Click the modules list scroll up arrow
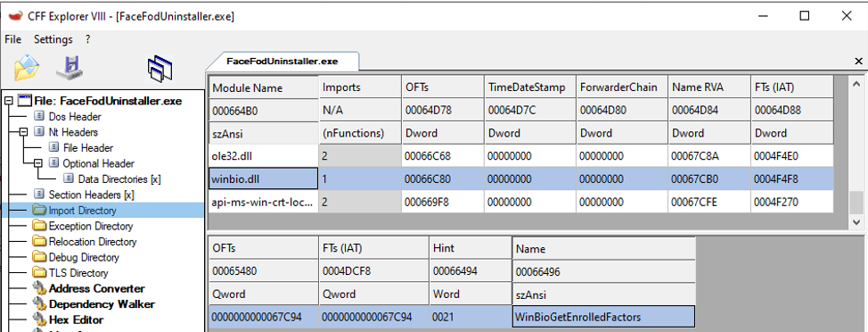The width and height of the screenshot is (868, 332). tap(856, 83)
